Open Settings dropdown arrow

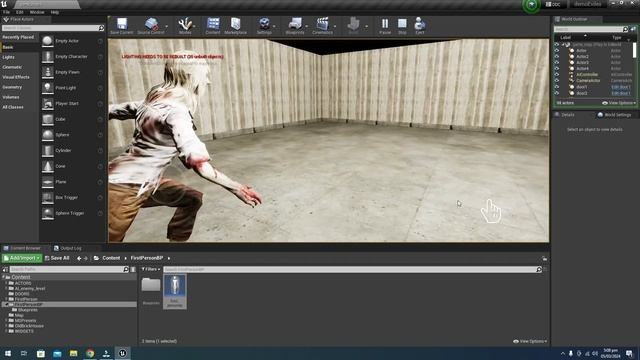(x=274, y=26)
